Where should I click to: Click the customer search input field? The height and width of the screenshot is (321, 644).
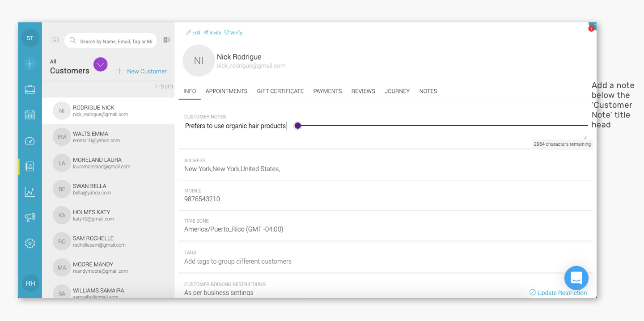(111, 41)
